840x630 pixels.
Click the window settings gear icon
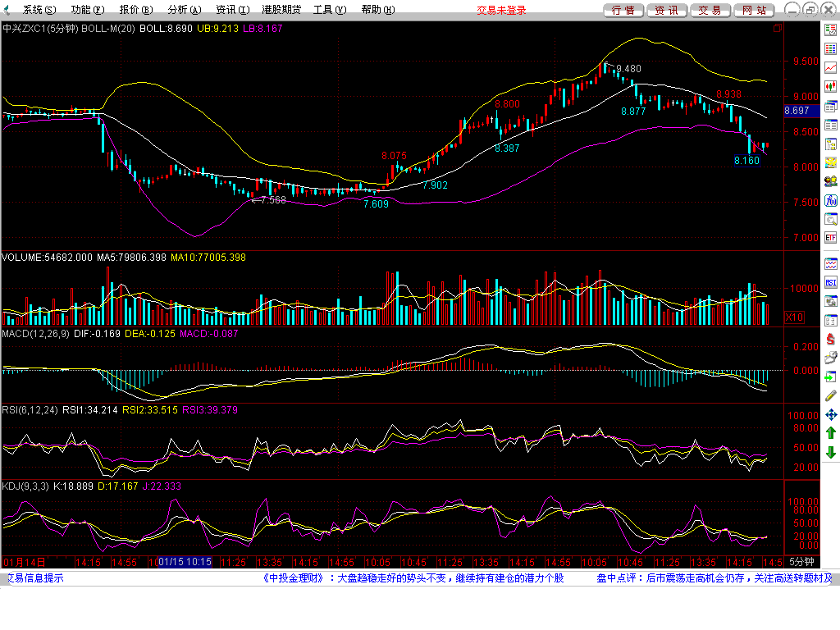tap(830, 302)
